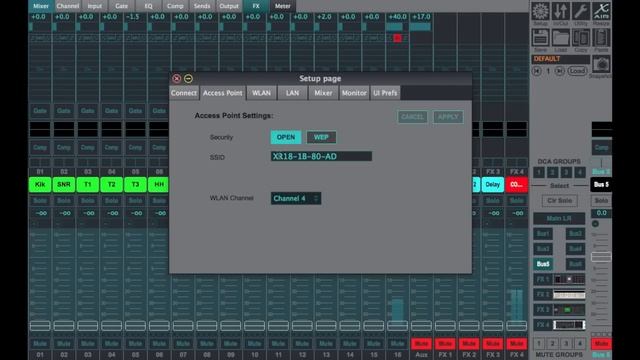This screenshot has height=360, width=640.
Task: Click the CANCEL button
Action: tap(412, 117)
